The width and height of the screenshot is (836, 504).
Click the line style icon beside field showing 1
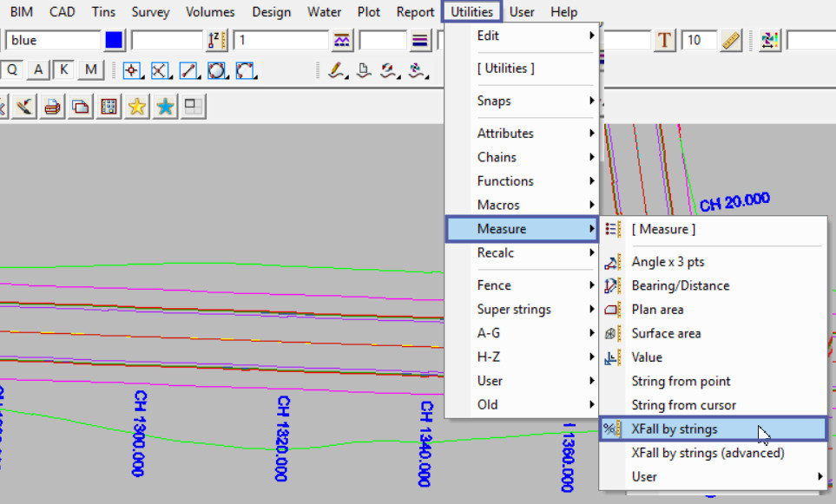click(342, 41)
